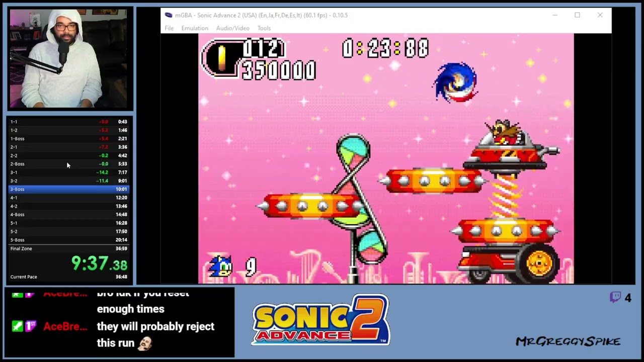Select the 4-1 split row
The image size is (644, 362).
coord(69,198)
